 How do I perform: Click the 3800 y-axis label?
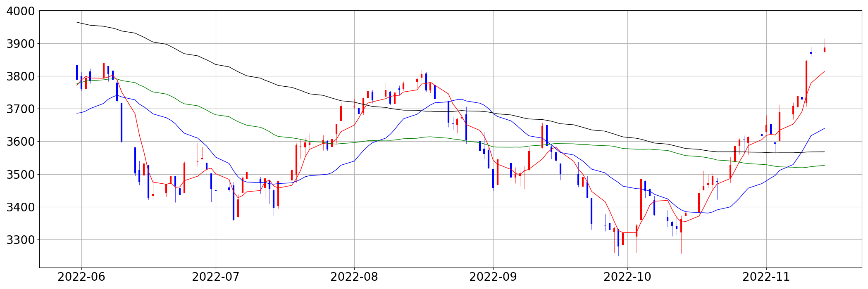(21, 76)
